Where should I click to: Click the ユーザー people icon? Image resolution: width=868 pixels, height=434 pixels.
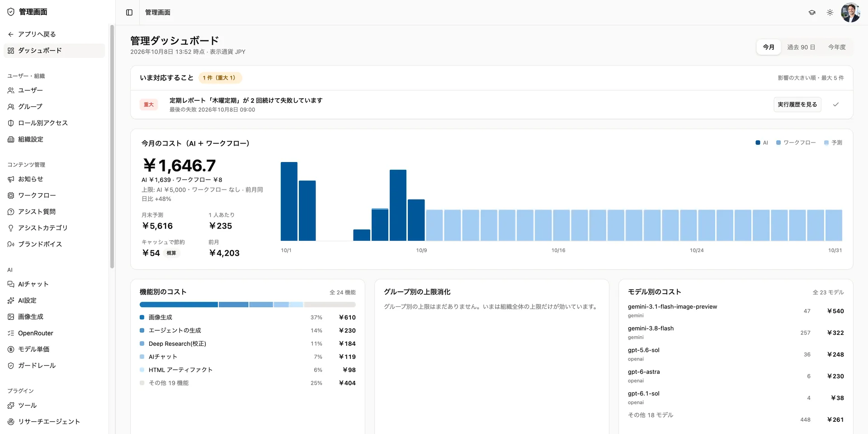(11, 91)
